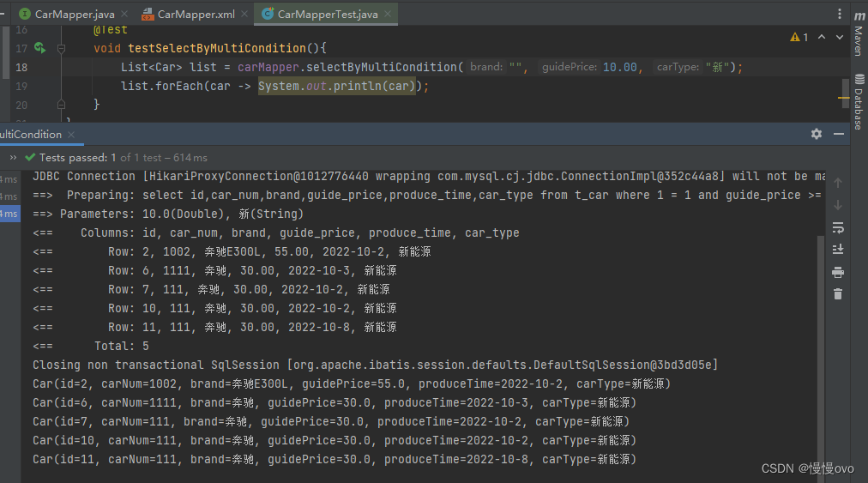Go to previous highlighted problem arrow
This screenshot has height=483, width=868.
pyautogui.click(x=822, y=37)
